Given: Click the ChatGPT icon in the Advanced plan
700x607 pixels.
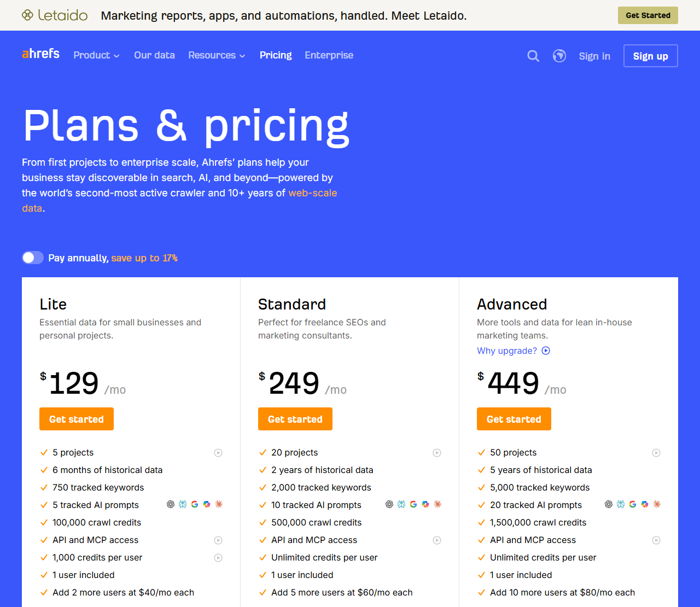Looking at the screenshot, I should [x=609, y=504].
